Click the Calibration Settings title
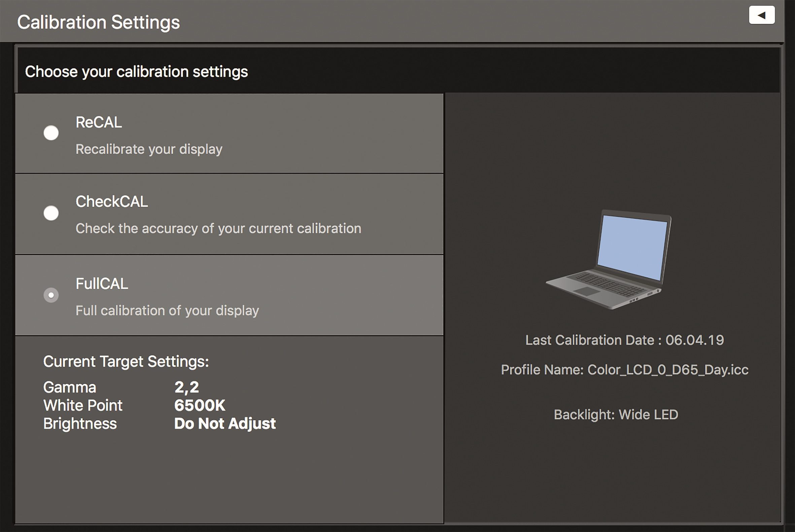 click(x=98, y=23)
